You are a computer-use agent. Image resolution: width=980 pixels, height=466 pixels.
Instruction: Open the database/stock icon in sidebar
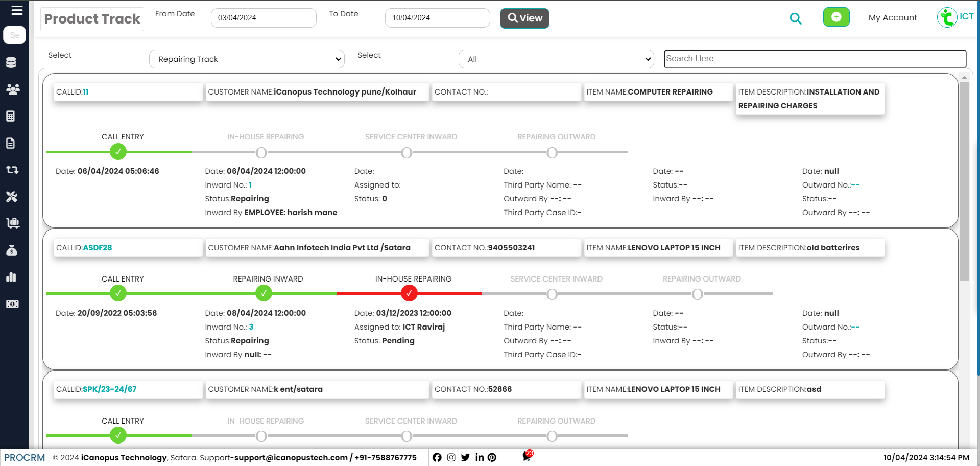coord(12,62)
